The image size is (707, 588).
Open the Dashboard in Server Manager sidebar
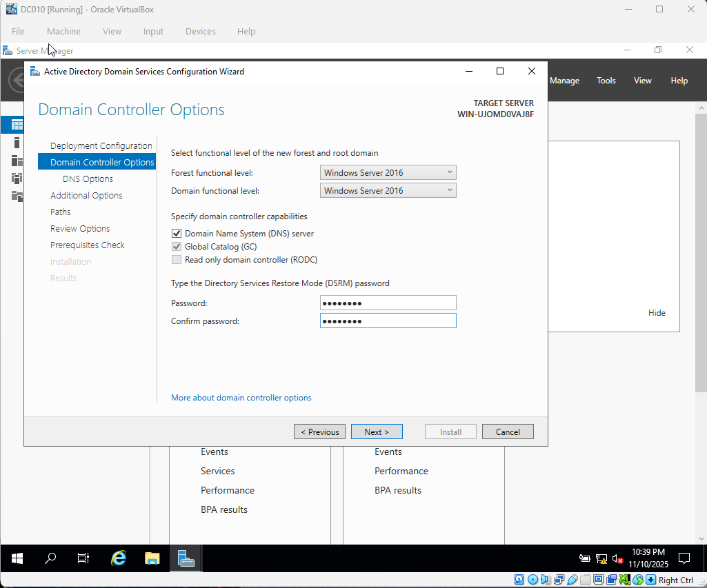14,124
